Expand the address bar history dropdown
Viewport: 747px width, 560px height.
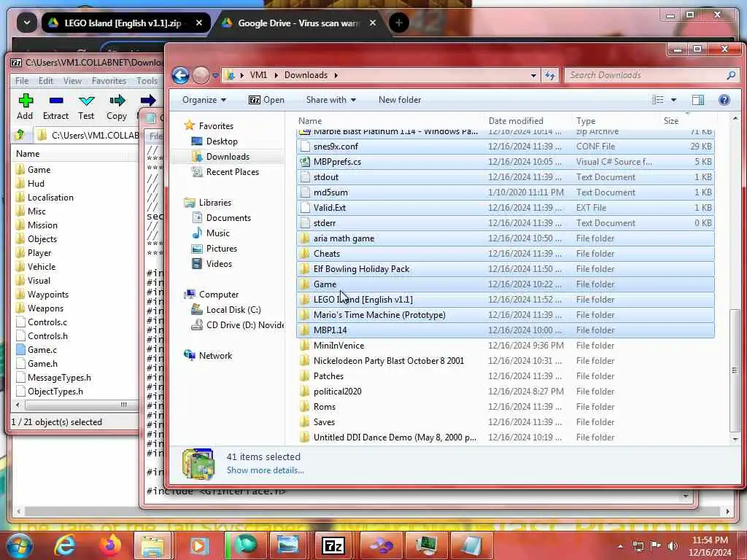pyautogui.click(x=533, y=75)
